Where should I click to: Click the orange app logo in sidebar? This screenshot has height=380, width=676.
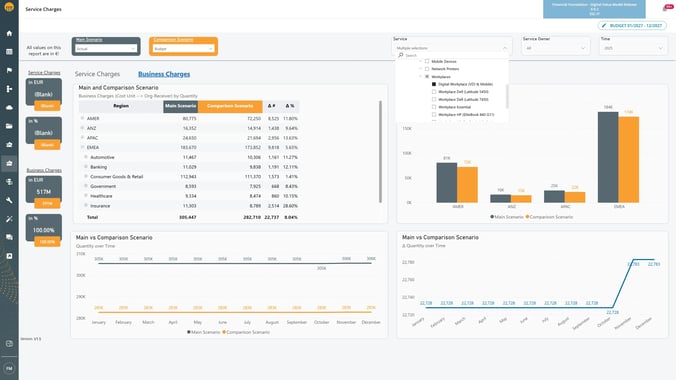(9, 7)
